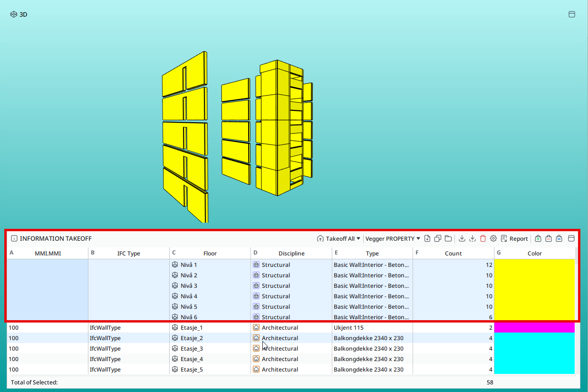Click the Report button

tap(514, 239)
